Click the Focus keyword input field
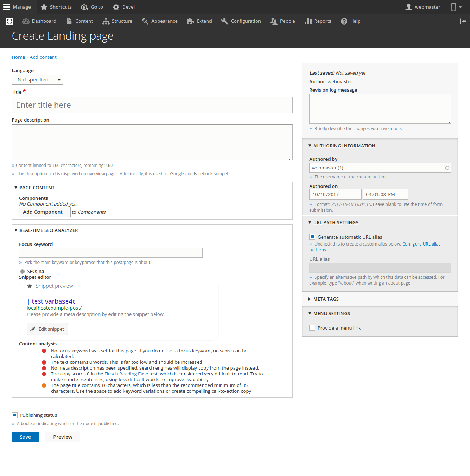 (111, 253)
